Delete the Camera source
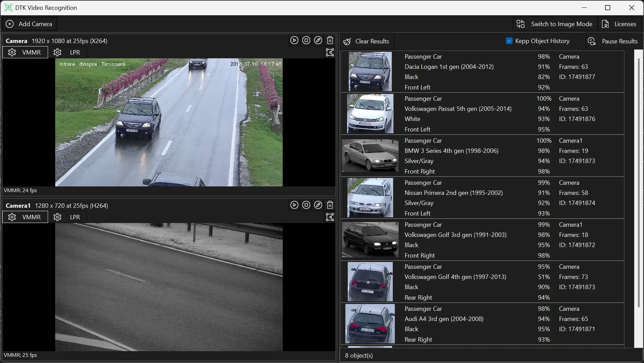The image size is (644, 363). pos(330,40)
